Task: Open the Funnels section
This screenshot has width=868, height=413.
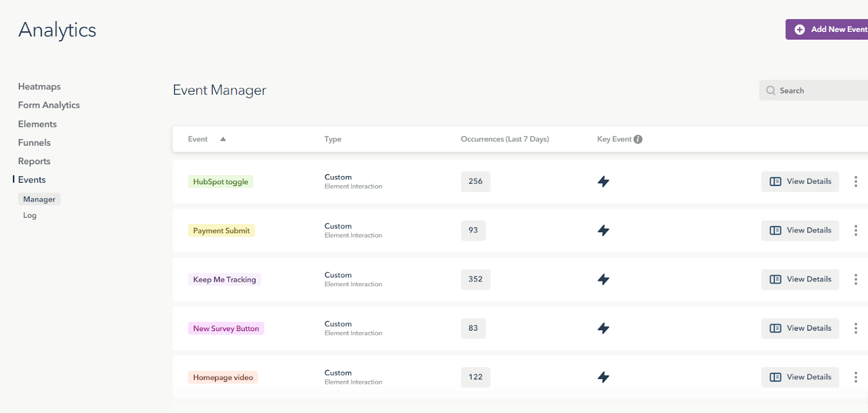Action: coord(34,143)
